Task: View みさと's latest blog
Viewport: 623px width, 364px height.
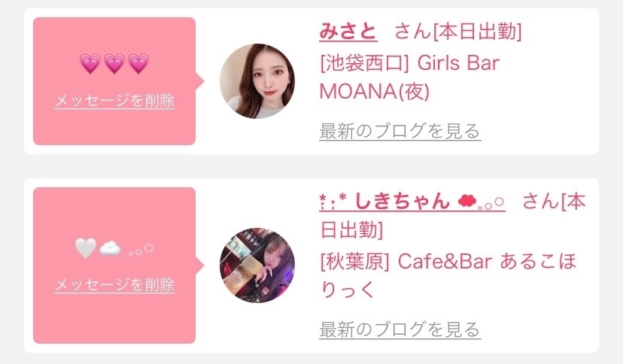Action: pos(400,132)
